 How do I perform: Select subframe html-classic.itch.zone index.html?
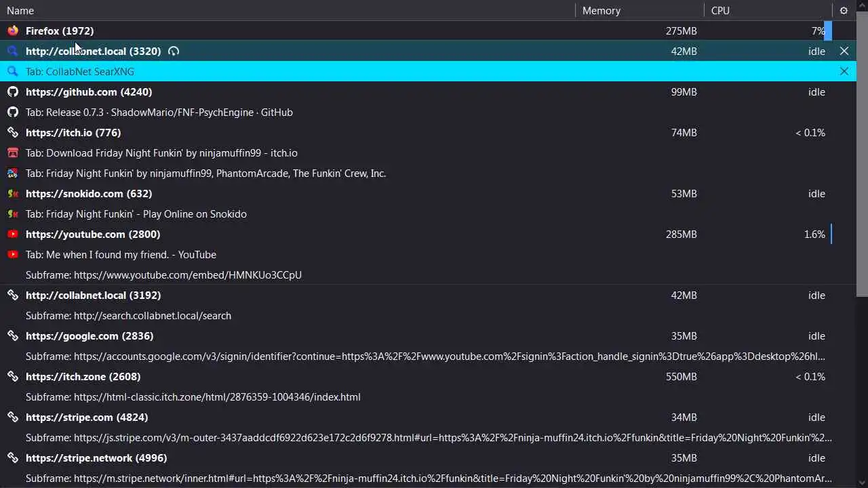coord(428,396)
